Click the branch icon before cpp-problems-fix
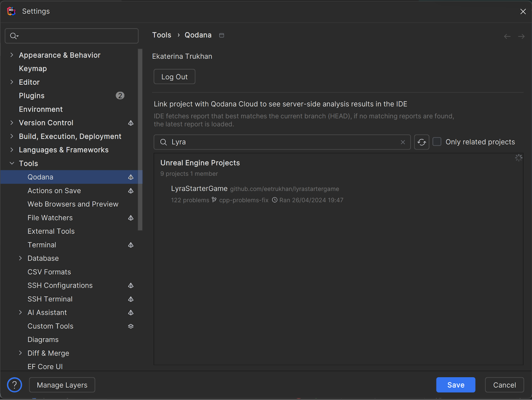This screenshot has height=400, width=532. [x=214, y=200]
